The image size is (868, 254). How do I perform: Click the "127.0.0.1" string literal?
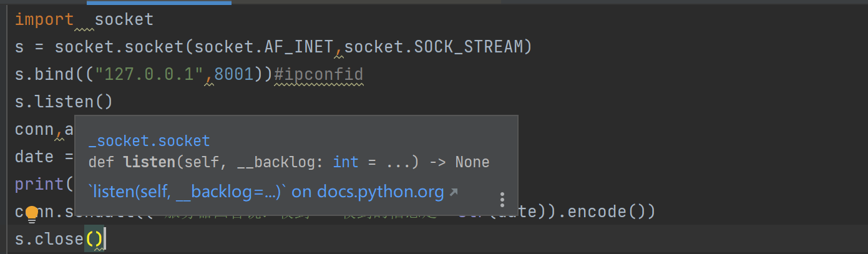(x=154, y=74)
